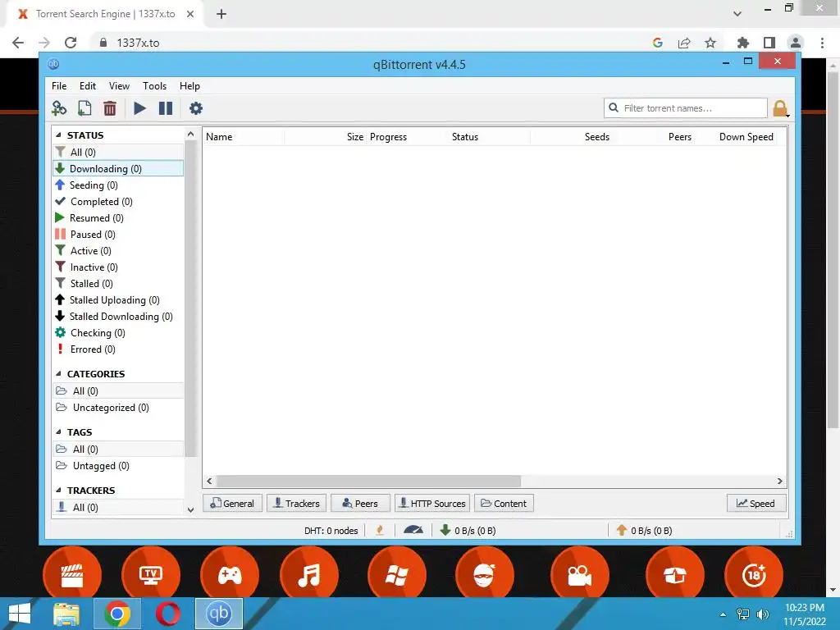Select the Stalled Uploading (0) filter
Screen dimensions: 840x630
click(118, 300)
